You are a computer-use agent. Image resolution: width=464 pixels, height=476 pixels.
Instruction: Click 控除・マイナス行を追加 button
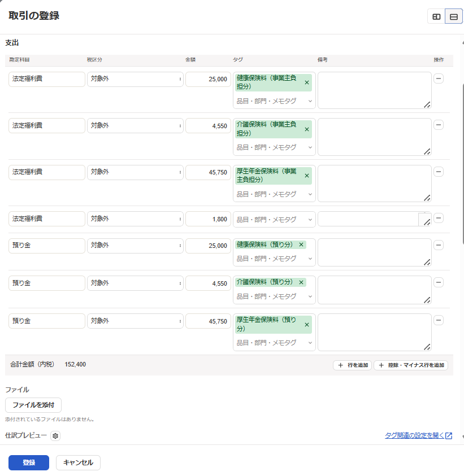pyautogui.click(x=411, y=365)
